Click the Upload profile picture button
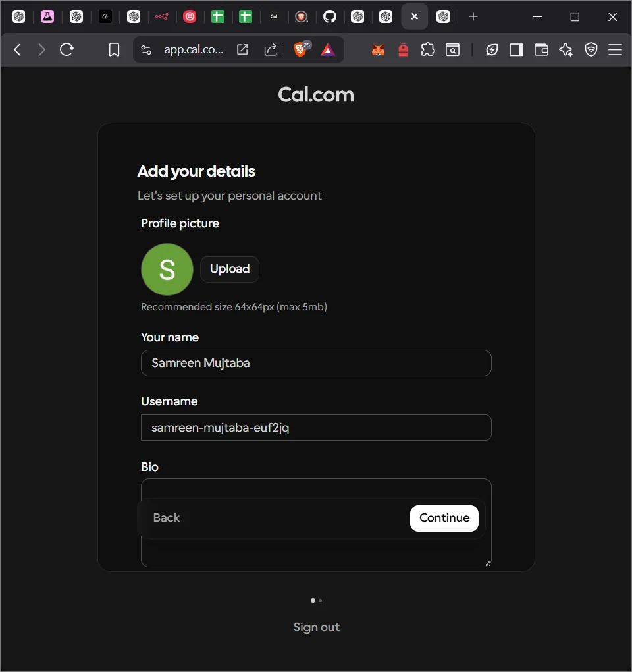 tap(230, 269)
